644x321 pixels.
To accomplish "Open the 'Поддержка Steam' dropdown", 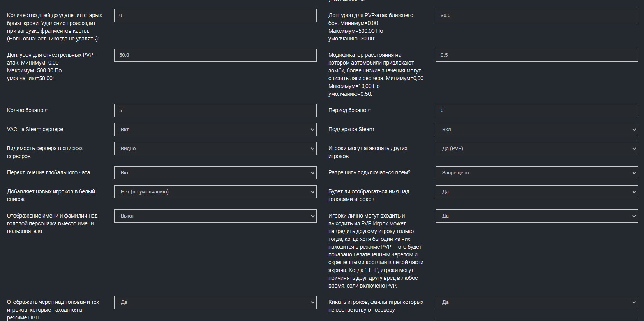I will tap(536, 130).
